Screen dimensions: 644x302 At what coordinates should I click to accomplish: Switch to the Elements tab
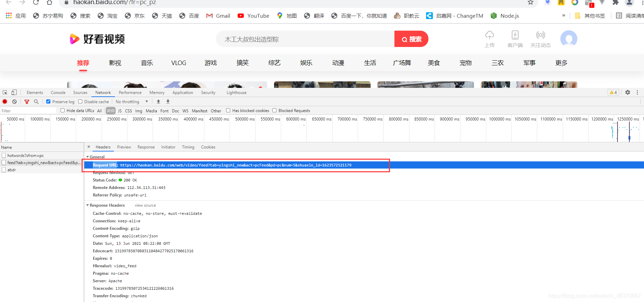(x=35, y=92)
